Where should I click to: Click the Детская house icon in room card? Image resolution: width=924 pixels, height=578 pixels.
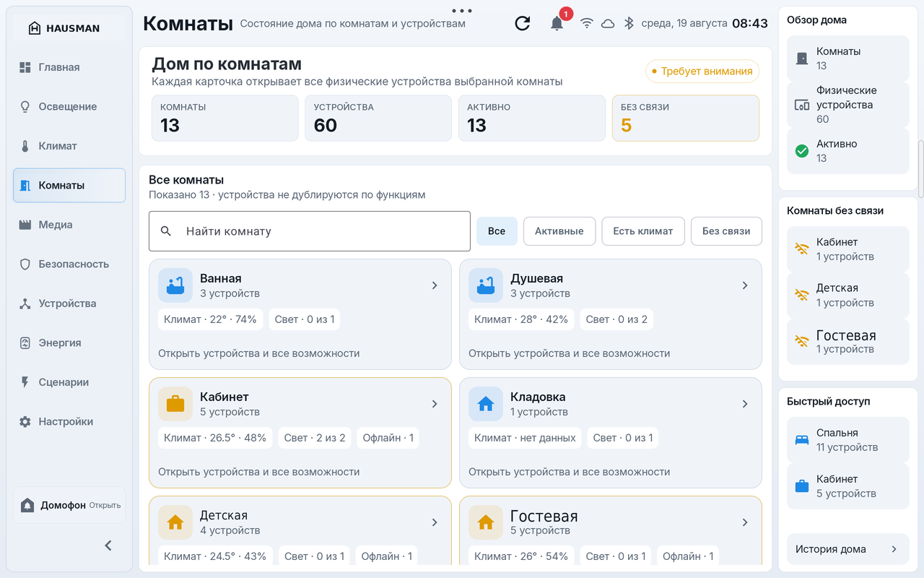pos(175,522)
